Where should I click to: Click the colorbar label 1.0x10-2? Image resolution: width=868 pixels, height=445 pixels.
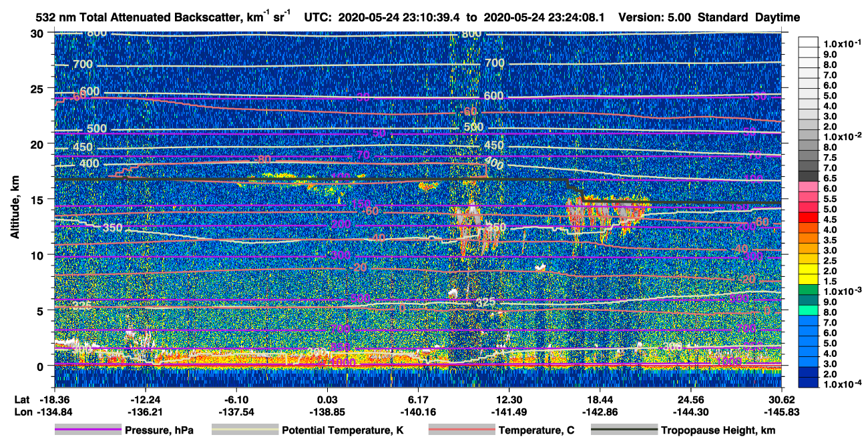point(841,136)
